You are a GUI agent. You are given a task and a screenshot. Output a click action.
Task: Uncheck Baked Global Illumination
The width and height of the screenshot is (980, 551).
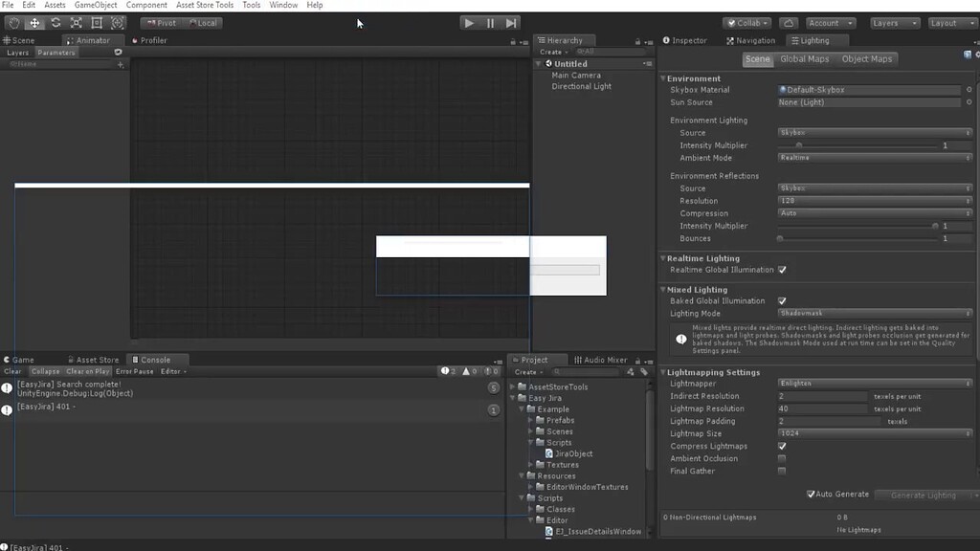point(782,301)
